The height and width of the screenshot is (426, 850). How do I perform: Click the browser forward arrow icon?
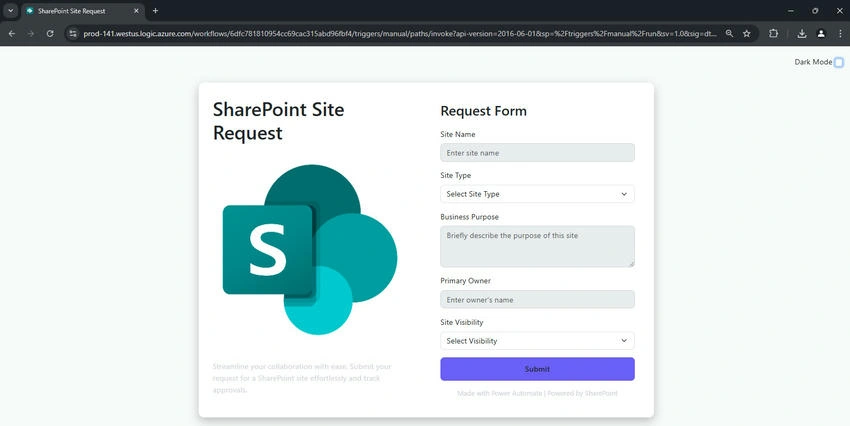(31, 34)
